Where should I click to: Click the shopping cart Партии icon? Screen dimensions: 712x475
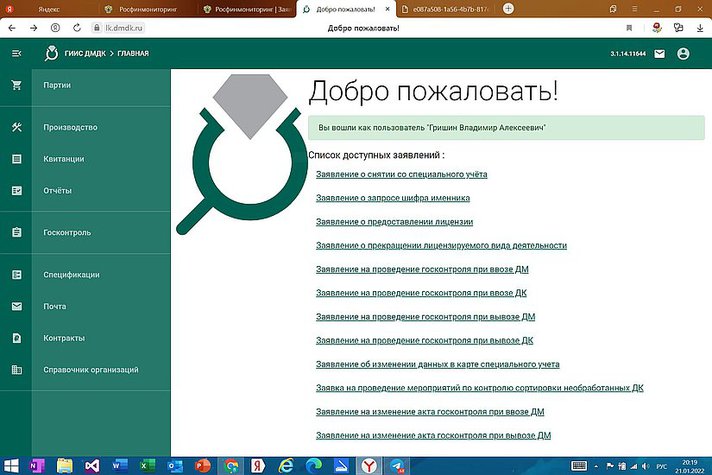[16, 86]
